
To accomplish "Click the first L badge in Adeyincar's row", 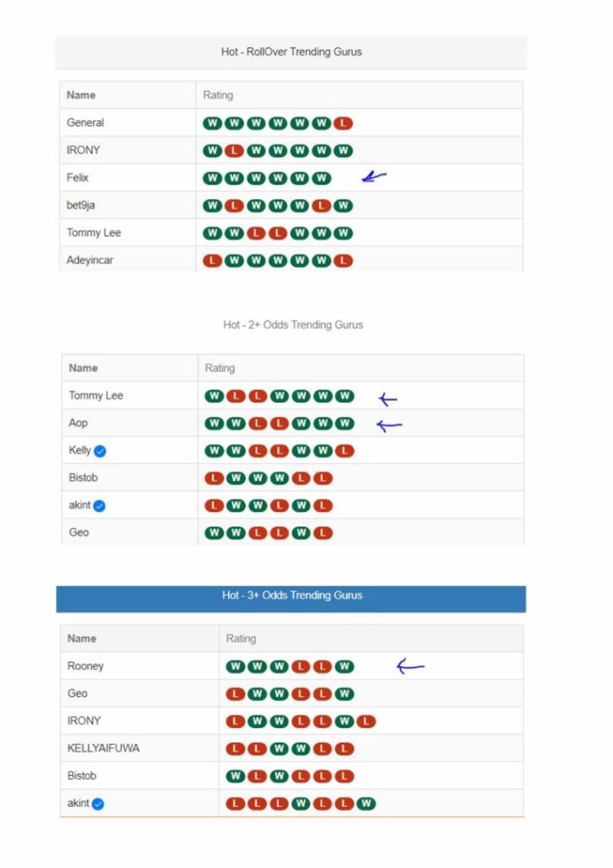I will coord(213,260).
